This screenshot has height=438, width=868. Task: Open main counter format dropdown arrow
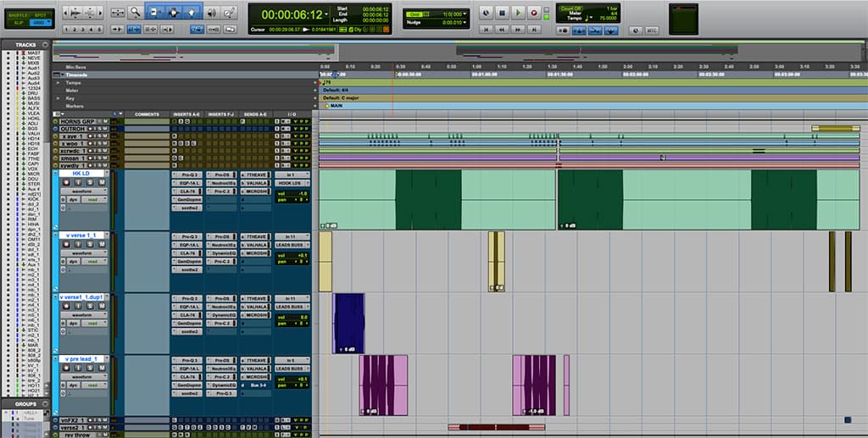[326, 14]
